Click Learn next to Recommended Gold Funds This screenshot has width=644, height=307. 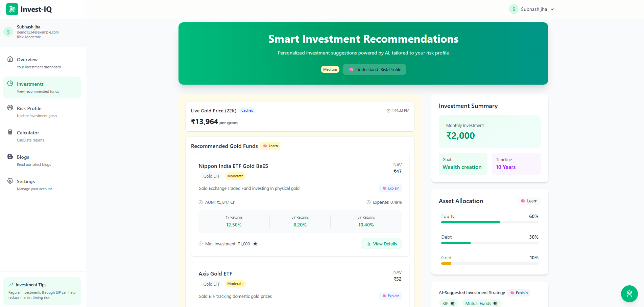tap(270, 146)
